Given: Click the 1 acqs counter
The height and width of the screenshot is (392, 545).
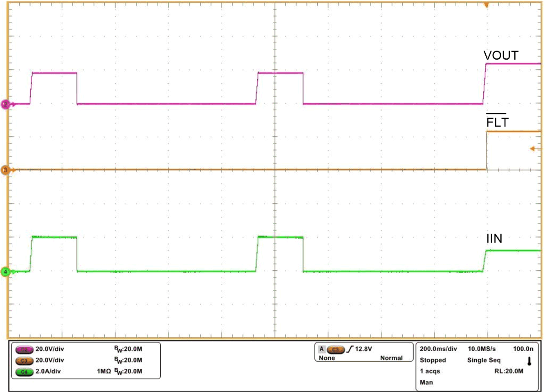Looking at the screenshot, I should 430,372.
